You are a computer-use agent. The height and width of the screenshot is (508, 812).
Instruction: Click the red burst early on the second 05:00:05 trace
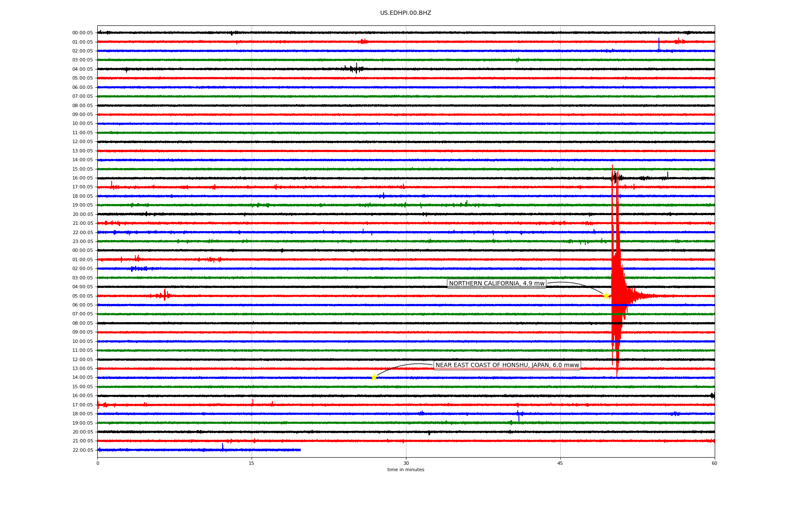[x=164, y=295]
